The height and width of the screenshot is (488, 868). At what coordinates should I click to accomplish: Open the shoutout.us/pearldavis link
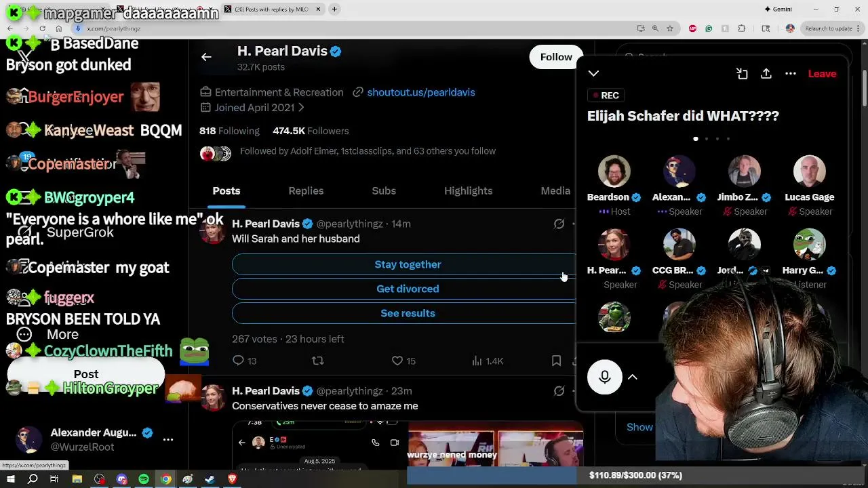420,92
